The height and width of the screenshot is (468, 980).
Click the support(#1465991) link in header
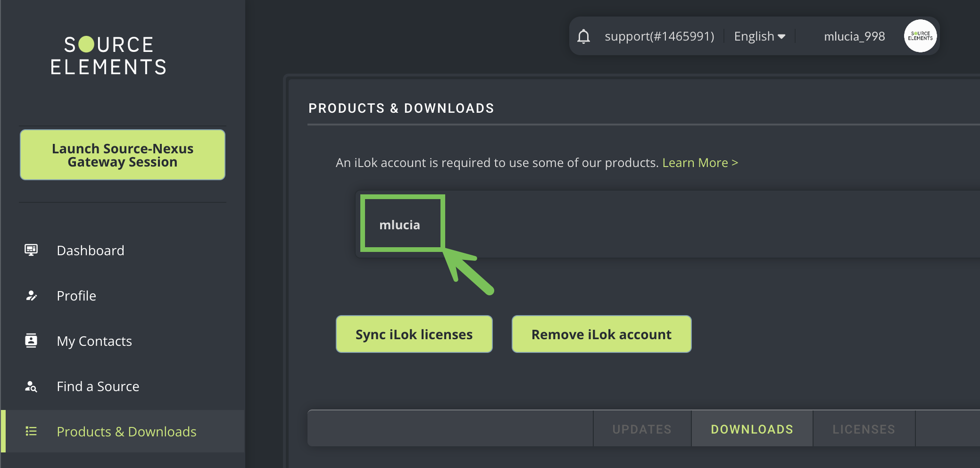point(659,36)
